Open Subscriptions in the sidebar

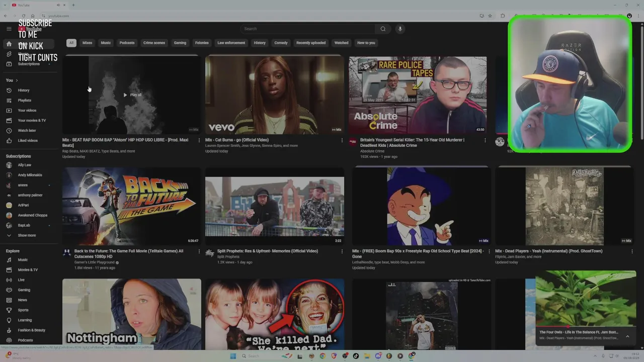pos(30,64)
